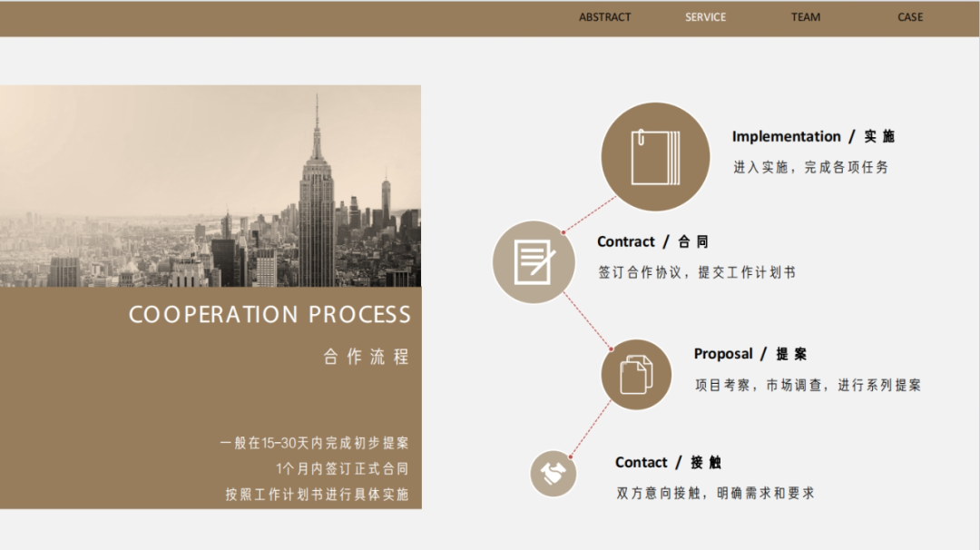Click the 'COOPERATION PROCESS' title
Viewport: 980px width, 550px height.
pos(269,314)
